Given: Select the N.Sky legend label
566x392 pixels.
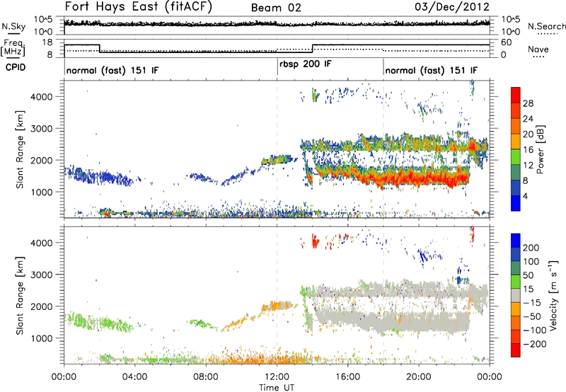Looking at the screenshot, I should 13,26.
